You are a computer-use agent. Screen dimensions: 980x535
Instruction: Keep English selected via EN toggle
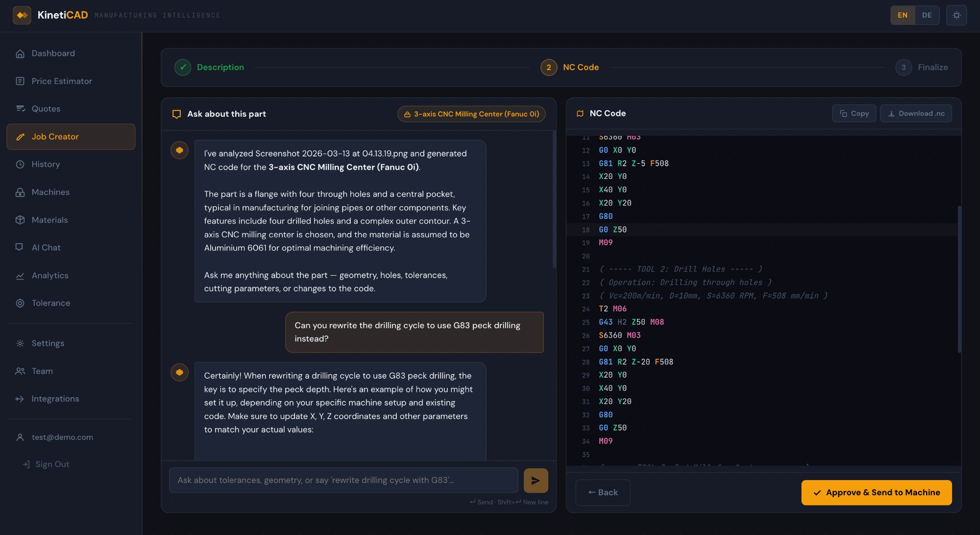903,15
